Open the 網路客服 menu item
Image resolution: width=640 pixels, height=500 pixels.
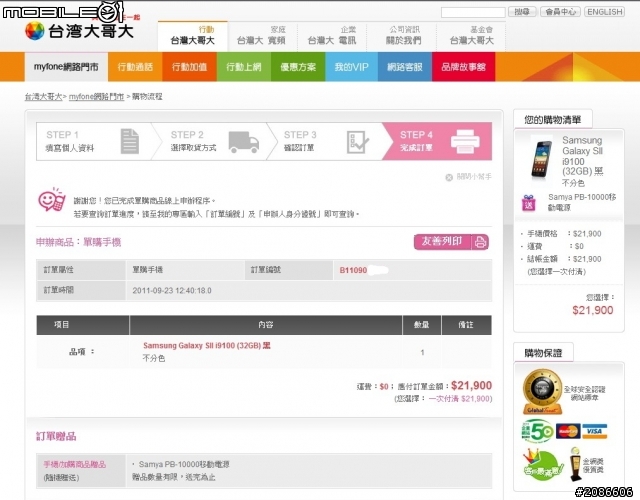coord(404,67)
